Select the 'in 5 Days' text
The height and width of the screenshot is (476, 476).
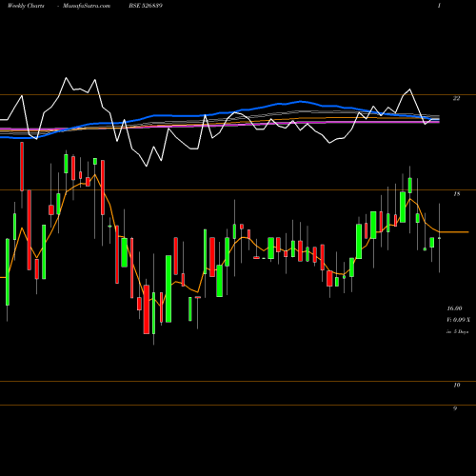(457, 331)
